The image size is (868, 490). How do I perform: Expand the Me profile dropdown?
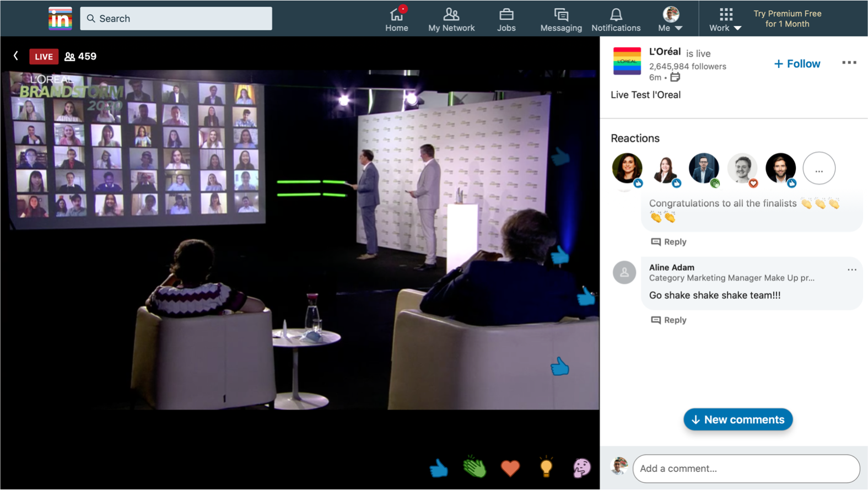(670, 19)
